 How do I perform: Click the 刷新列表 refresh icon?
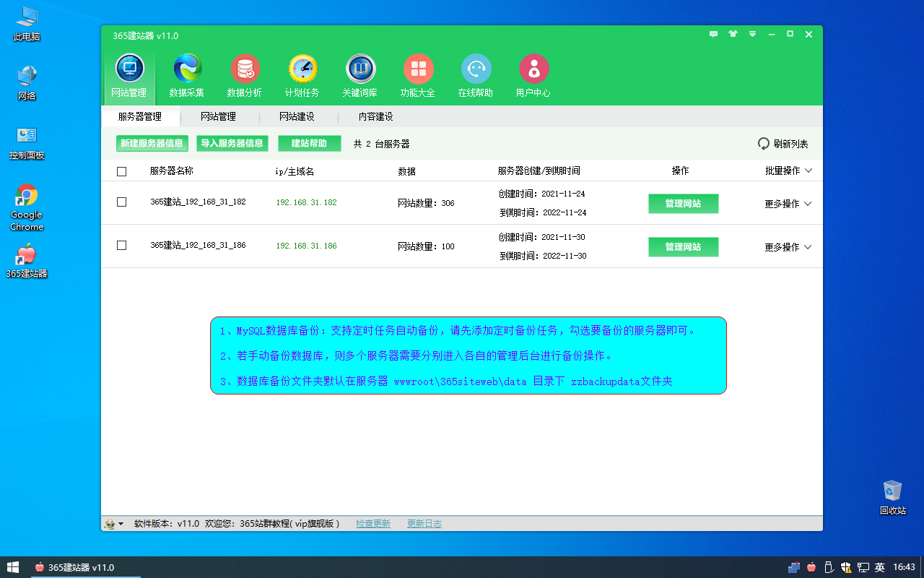[x=764, y=144]
